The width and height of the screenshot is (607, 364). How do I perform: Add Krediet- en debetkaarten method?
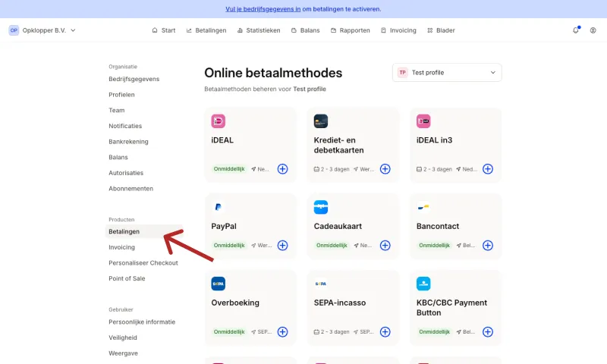(x=385, y=169)
